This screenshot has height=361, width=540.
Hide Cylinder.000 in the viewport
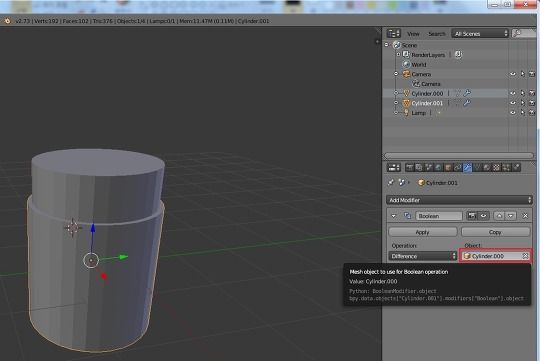coord(513,93)
